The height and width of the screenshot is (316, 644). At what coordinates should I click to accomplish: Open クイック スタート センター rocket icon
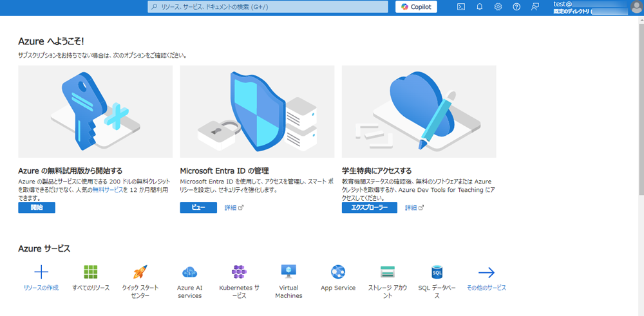click(x=140, y=272)
